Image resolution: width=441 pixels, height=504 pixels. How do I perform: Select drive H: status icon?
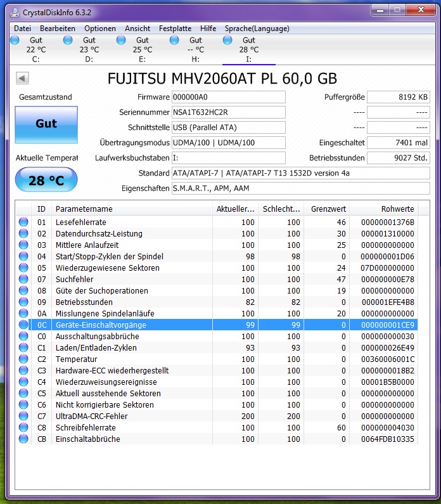point(174,40)
